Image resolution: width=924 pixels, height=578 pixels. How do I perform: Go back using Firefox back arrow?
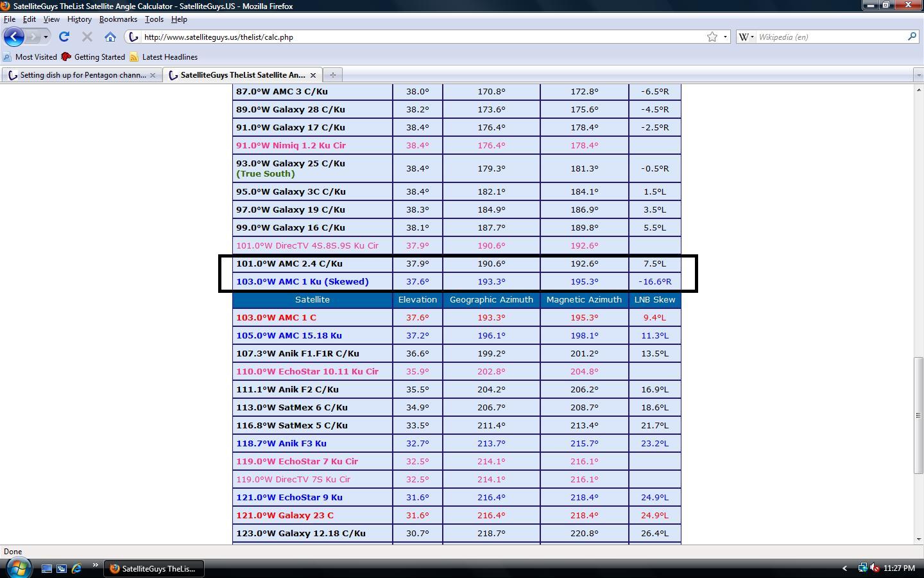[14, 37]
